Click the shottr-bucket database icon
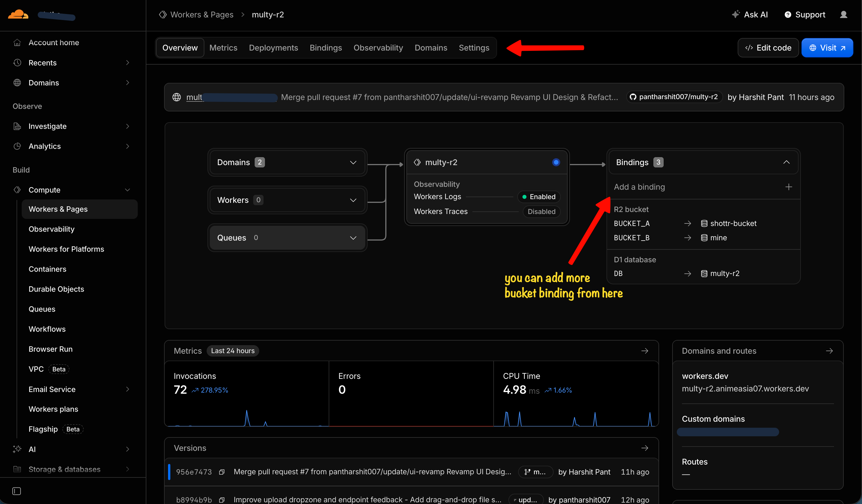The image size is (862, 504). coord(704,224)
